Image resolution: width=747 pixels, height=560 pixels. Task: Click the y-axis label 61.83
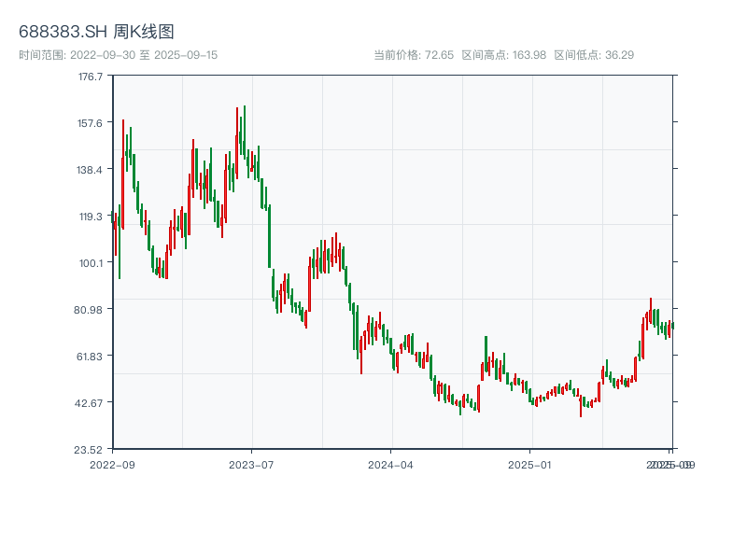(90, 357)
